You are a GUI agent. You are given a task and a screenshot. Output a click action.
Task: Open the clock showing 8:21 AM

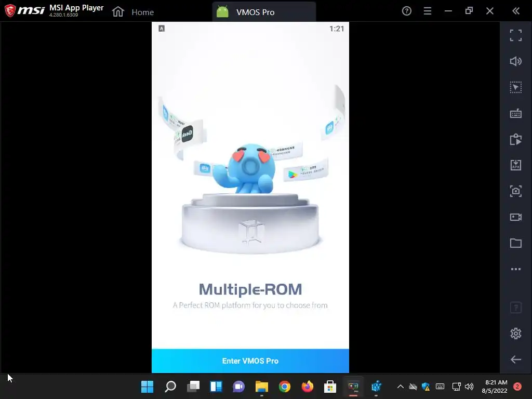[495, 387]
